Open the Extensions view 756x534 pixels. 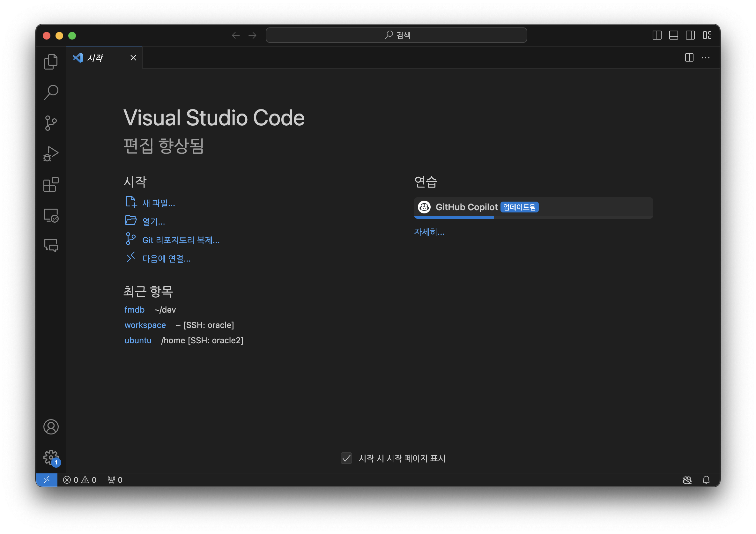tap(51, 184)
